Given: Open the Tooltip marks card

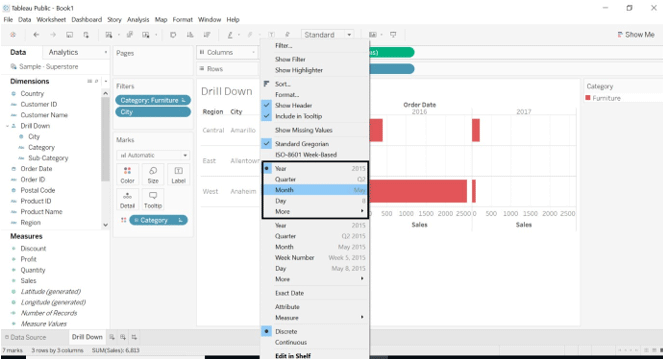Looking at the screenshot, I should click(153, 200).
